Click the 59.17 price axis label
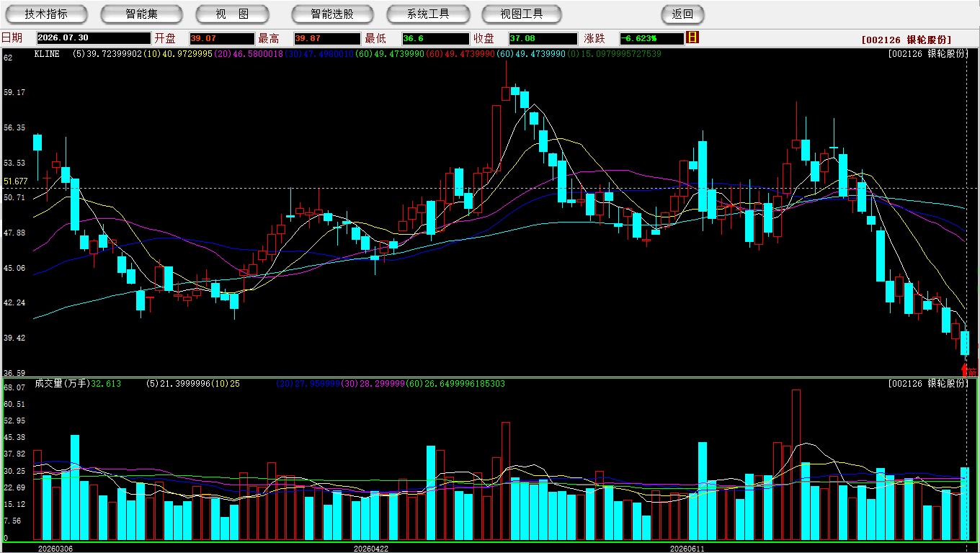The width and height of the screenshot is (980, 553). (x=14, y=92)
